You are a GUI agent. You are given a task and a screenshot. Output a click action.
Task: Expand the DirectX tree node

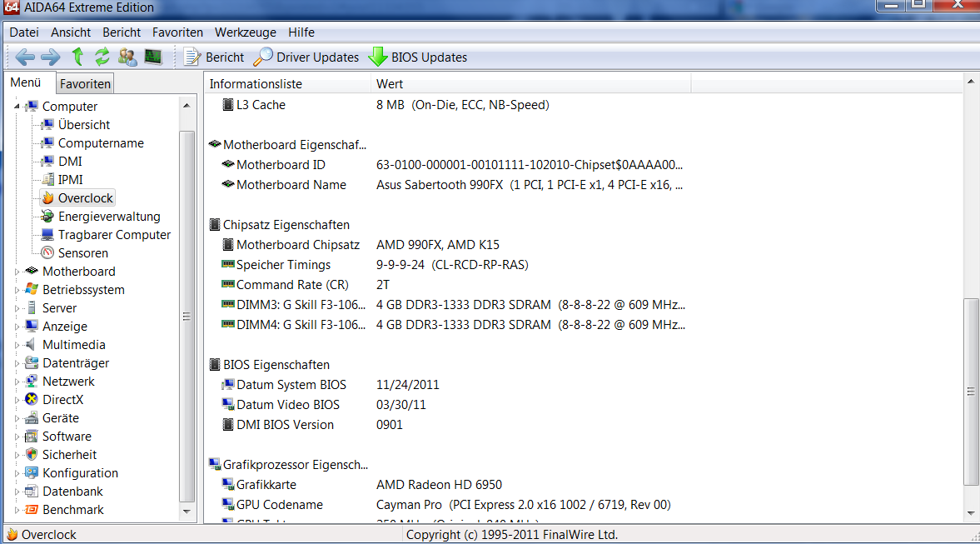pyautogui.click(x=17, y=400)
